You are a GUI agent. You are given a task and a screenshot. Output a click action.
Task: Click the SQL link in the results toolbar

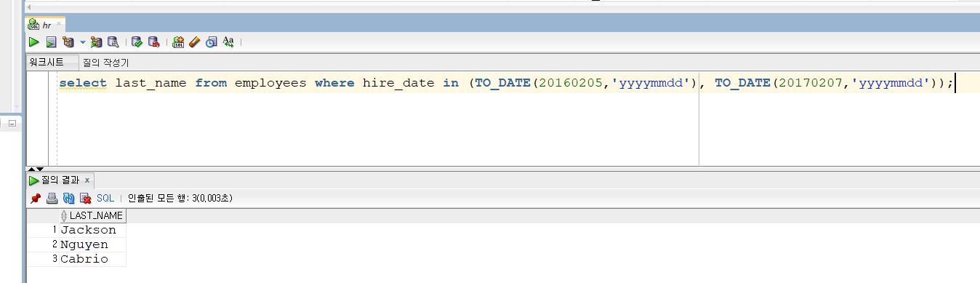coord(105,198)
